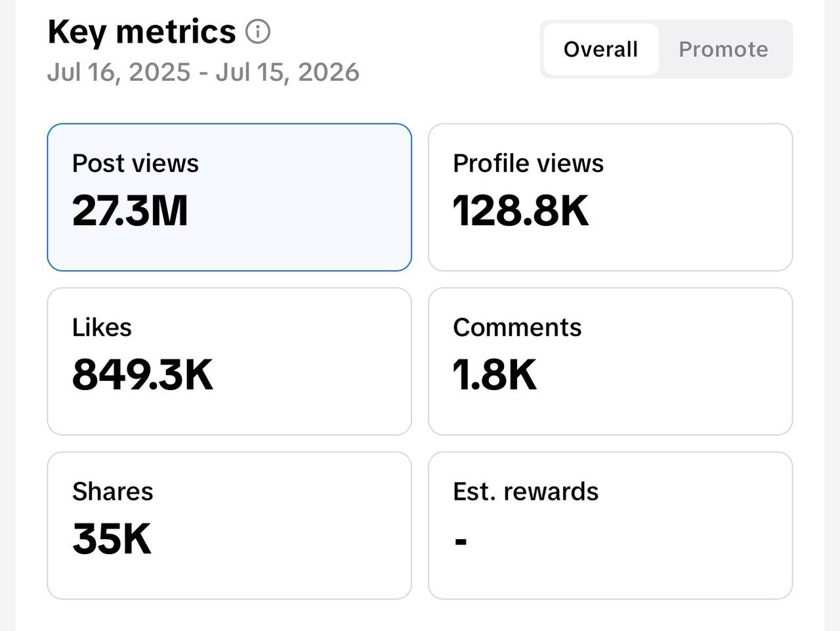
Task: Click the info icon beside Key metrics
Action: pyautogui.click(x=258, y=32)
